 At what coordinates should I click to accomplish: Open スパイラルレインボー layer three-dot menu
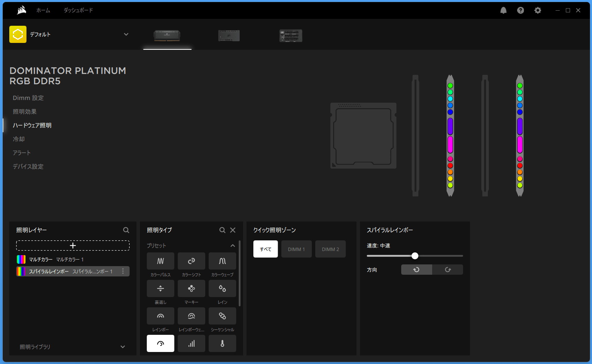123,271
